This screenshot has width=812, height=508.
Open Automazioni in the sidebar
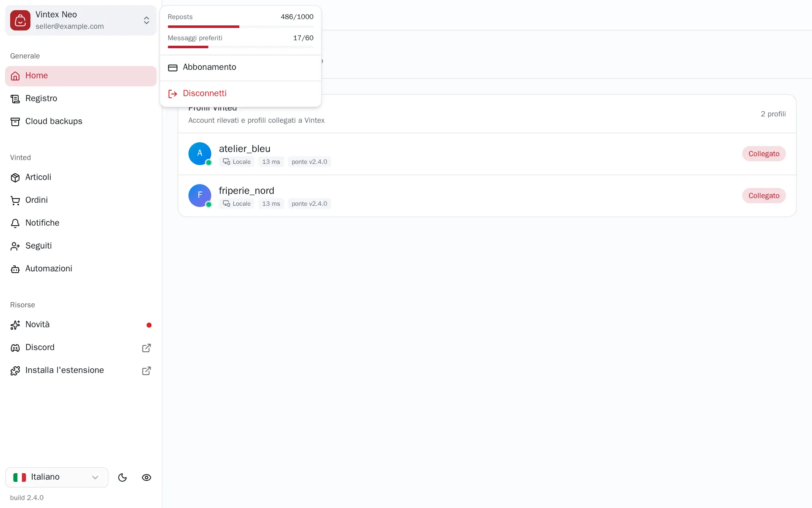(81, 269)
